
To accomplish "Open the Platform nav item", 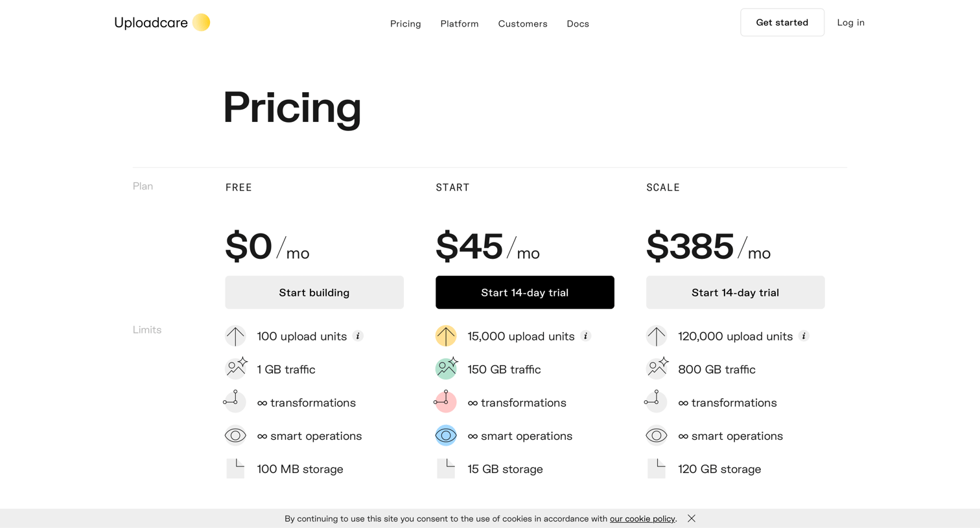I will 460,23.
